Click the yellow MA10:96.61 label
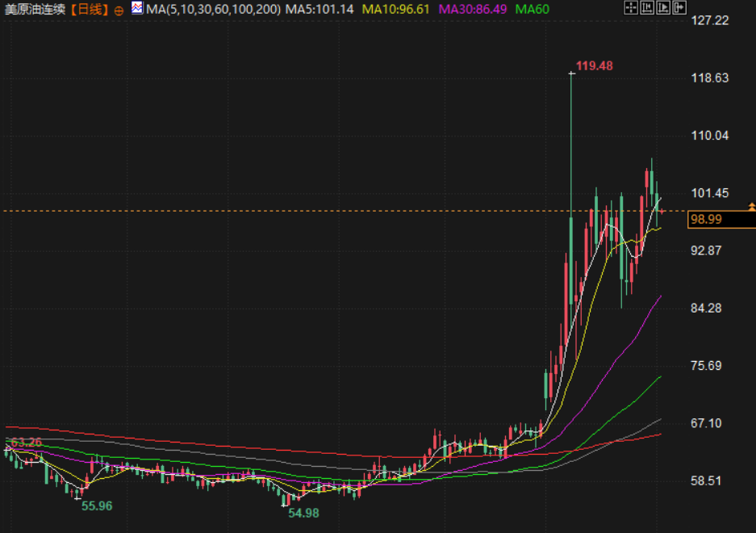This screenshot has width=756, height=533. [x=395, y=9]
